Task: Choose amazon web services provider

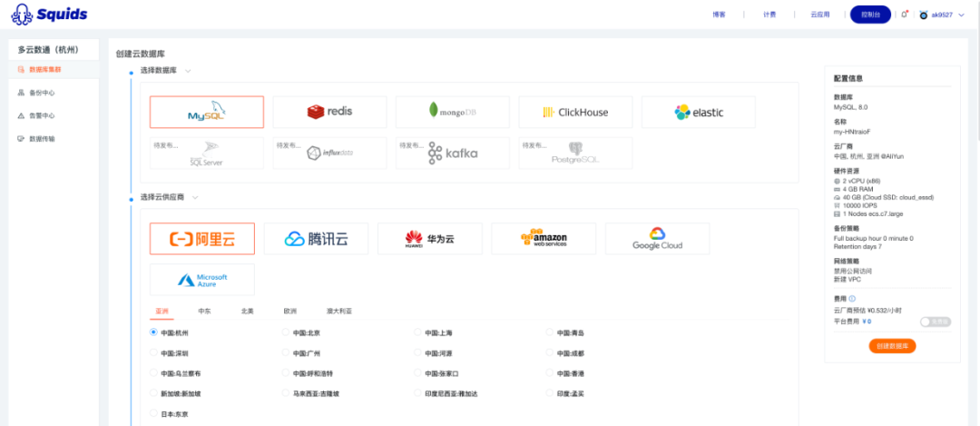Action: point(544,238)
